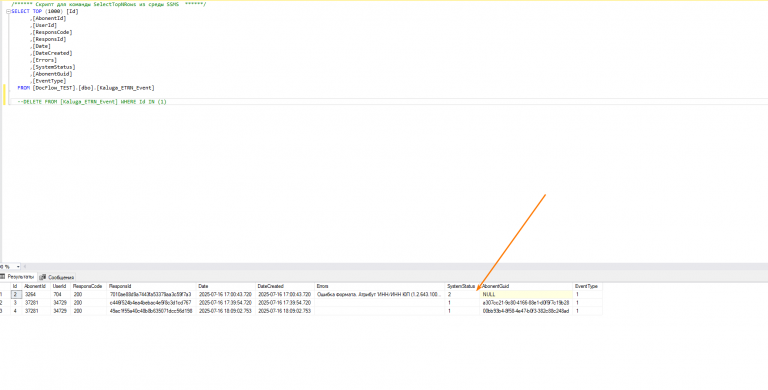Viewport: 768px width, 390px height.
Task: Click the ResponsId column header in results grid
Action: pyautogui.click(x=152, y=286)
